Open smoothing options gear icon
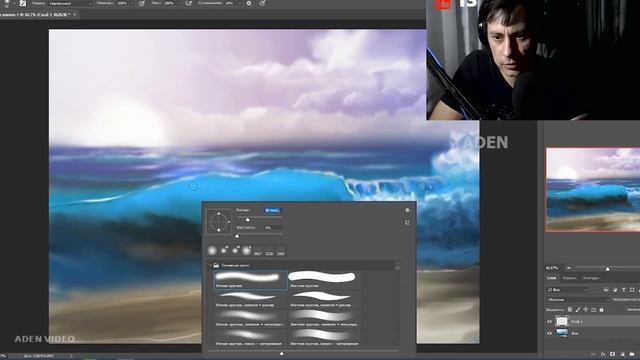The image size is (640, 360). [x=249, y=3]
